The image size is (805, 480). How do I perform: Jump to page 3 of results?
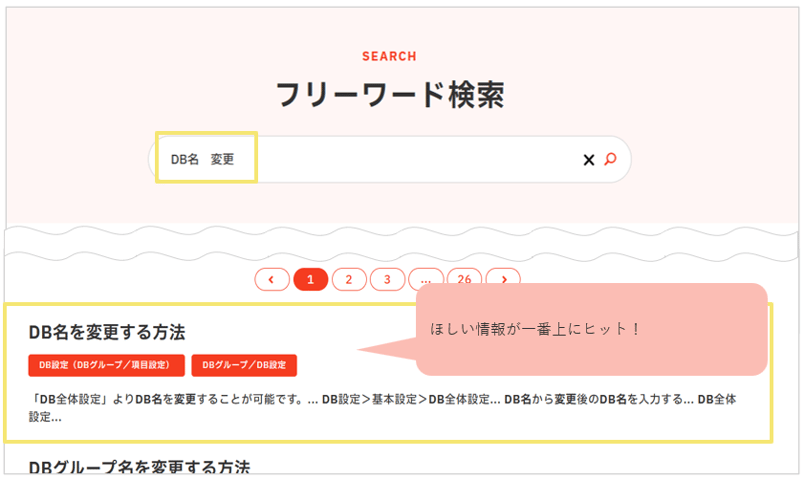tap(387, 279)
